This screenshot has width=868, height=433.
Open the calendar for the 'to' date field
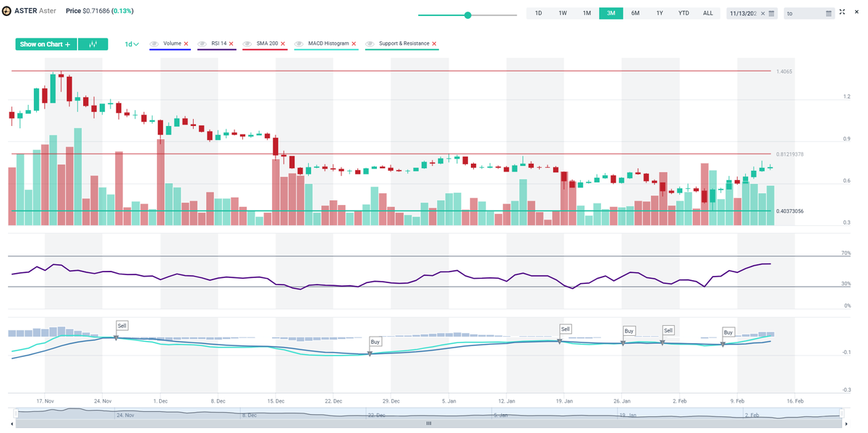tap(829, 13)
